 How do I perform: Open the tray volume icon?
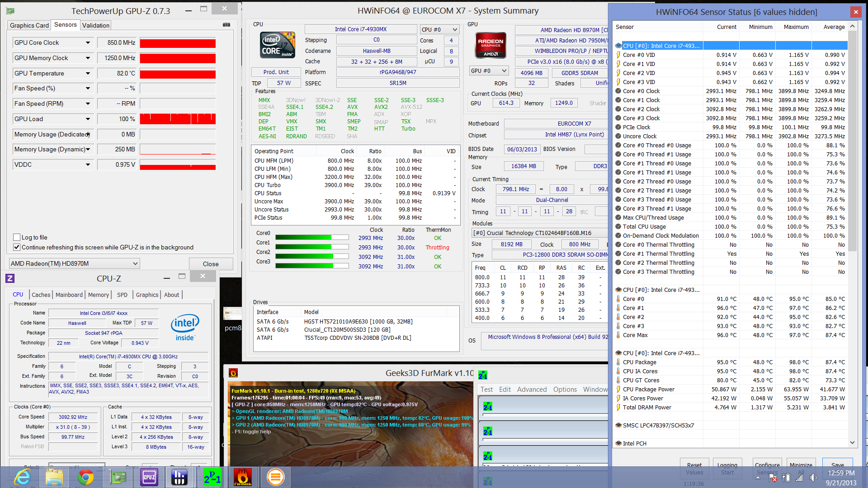tap(813, 478)
